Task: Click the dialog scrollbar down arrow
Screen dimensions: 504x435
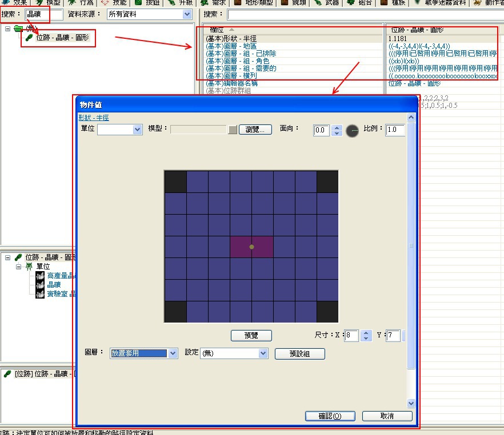Action: tap(411, 403)
